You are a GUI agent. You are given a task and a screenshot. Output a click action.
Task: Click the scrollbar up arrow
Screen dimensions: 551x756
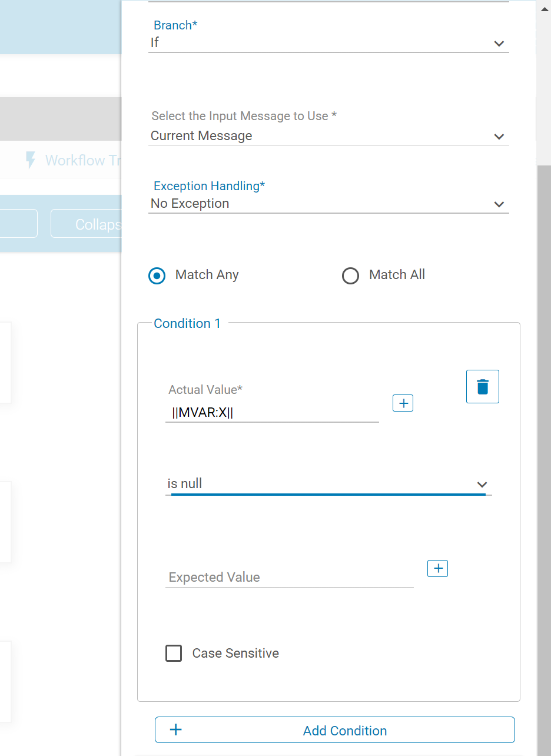click(x=544, y=8)
